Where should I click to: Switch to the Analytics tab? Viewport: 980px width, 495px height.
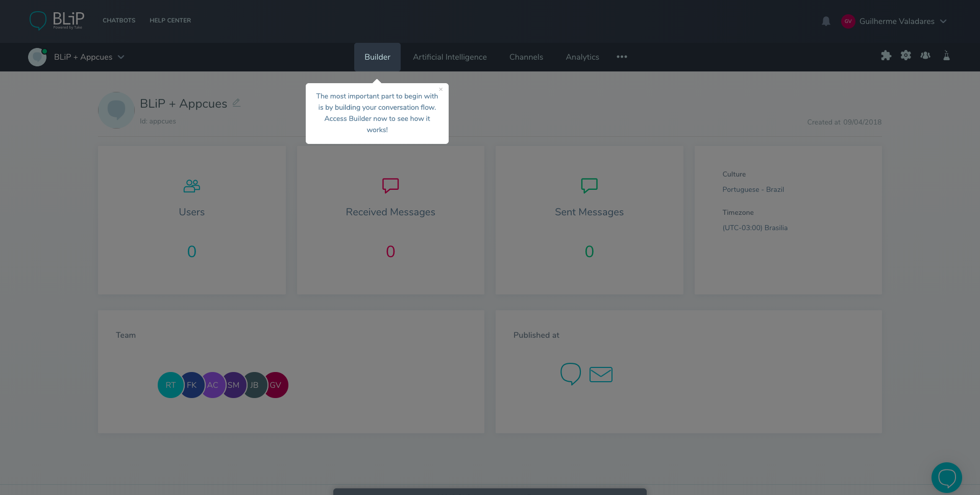[x=582, y=57]
